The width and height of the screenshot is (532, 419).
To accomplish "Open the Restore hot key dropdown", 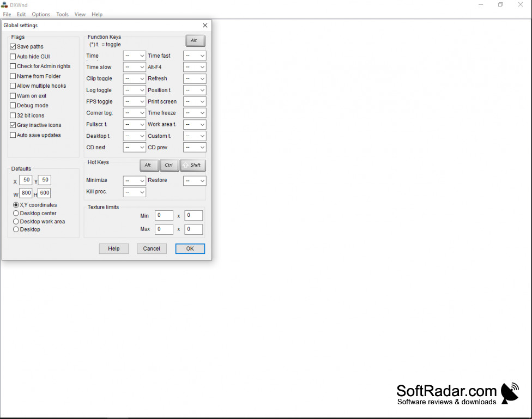I will (195, 181).
